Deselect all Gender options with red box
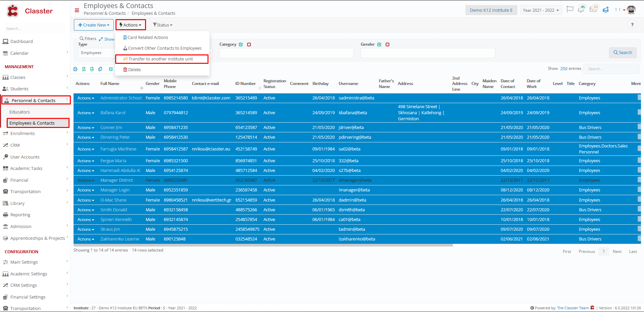The width and height of the screenshot is (644, 312). pyautogui.click(x=387, y=44)
